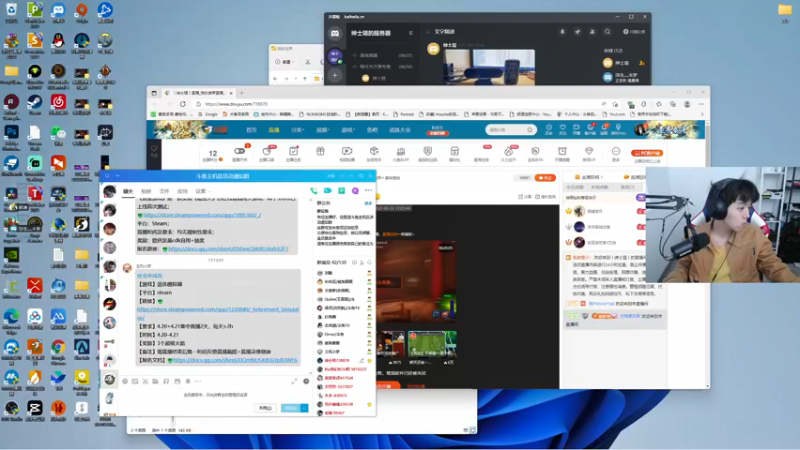800x450 pixels.
Task: Click the scissors screenshot tool in chat toolbar
Action: [145, 381]
